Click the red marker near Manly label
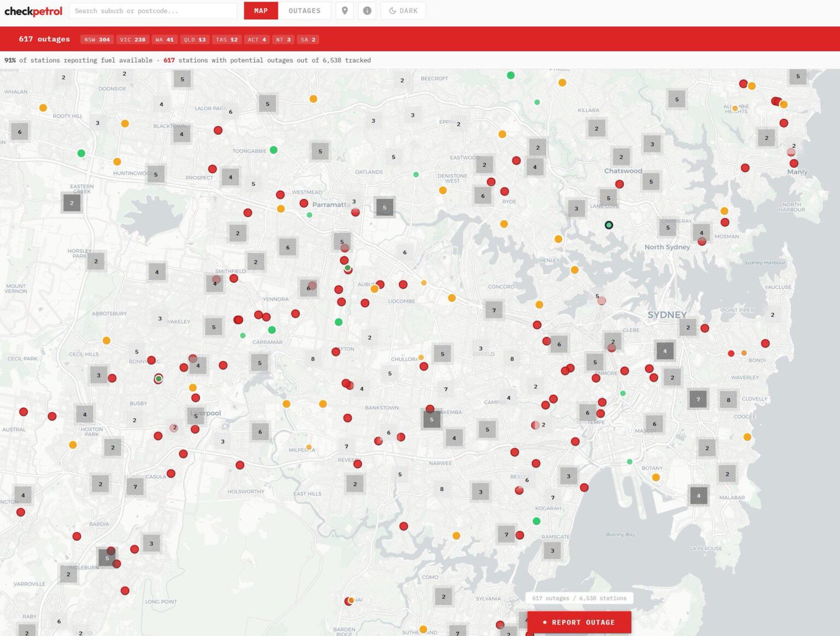 [794, 163]
